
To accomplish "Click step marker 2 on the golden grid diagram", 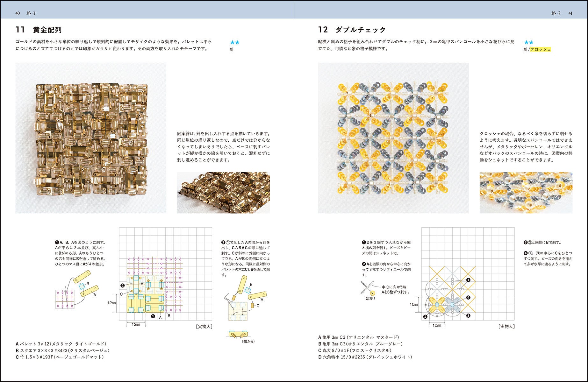I will tap(122, 286).
